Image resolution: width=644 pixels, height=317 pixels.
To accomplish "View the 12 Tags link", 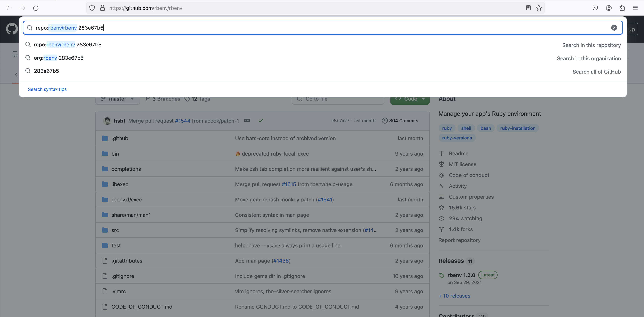I will [197, 99].
